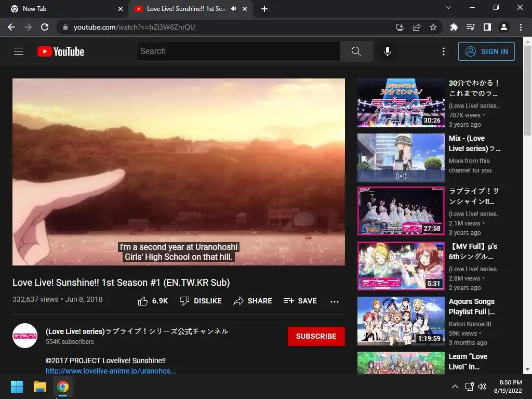Like the video with thumbs up

[x=153, y=301]
